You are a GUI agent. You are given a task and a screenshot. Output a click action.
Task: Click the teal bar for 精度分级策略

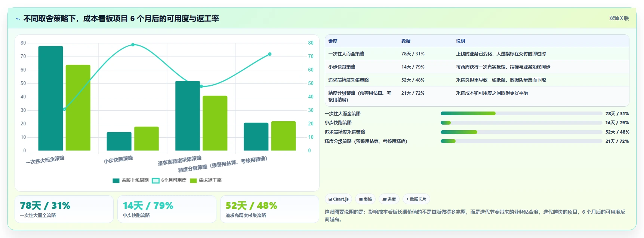[x=256, y=137]
